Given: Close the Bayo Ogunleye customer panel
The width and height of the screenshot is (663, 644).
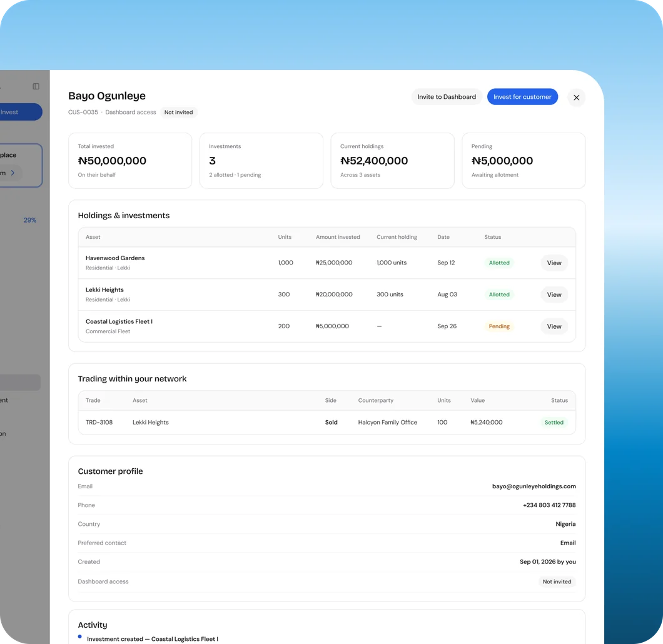Looking at the screenshot, I should pos(576,98).
